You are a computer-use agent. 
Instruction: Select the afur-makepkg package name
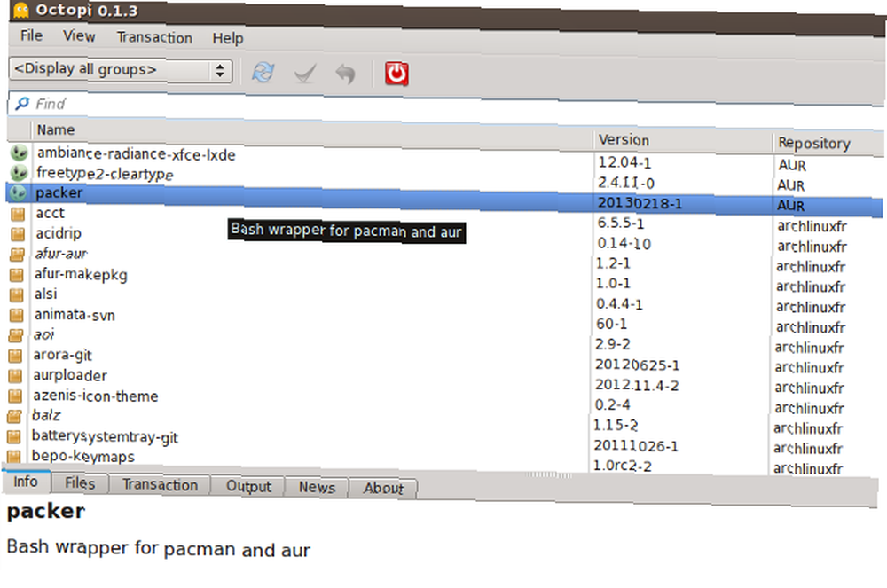click(x=81, y=274)
